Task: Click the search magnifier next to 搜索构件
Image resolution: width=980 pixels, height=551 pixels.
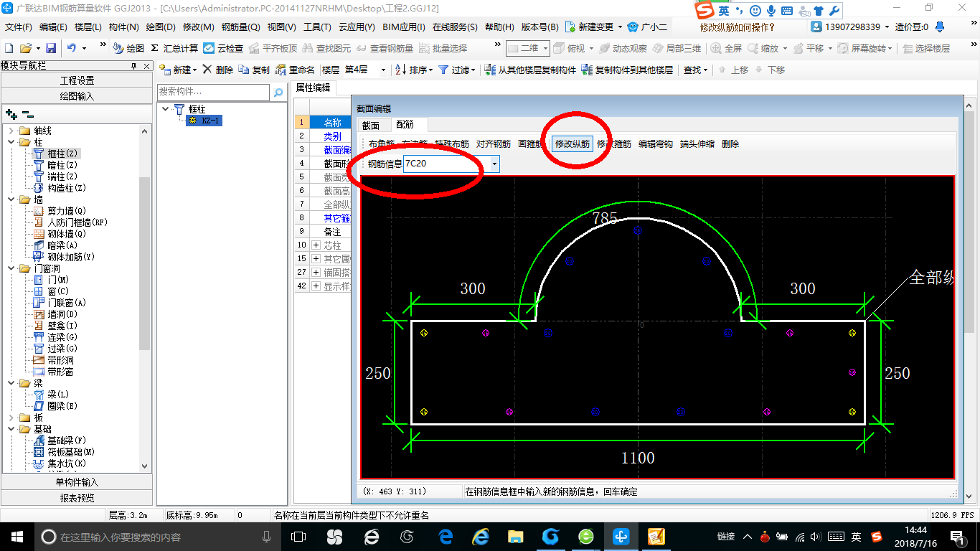Action: tap(278, 93)
